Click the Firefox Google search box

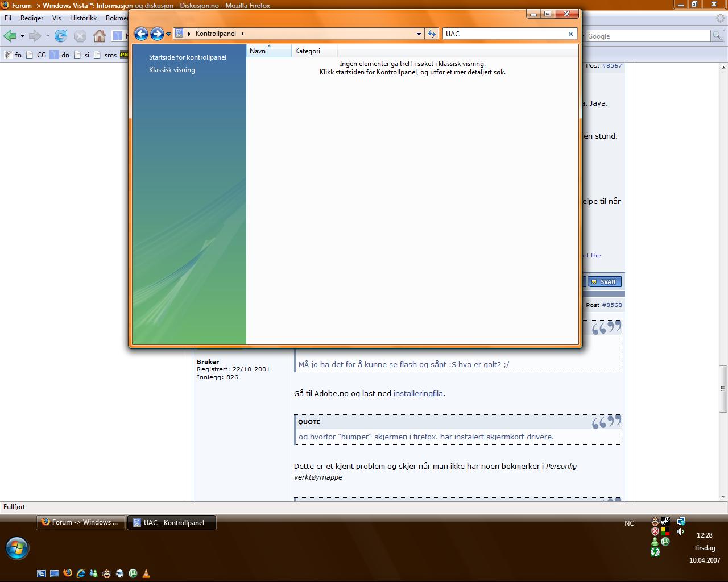tap(647, 36)
